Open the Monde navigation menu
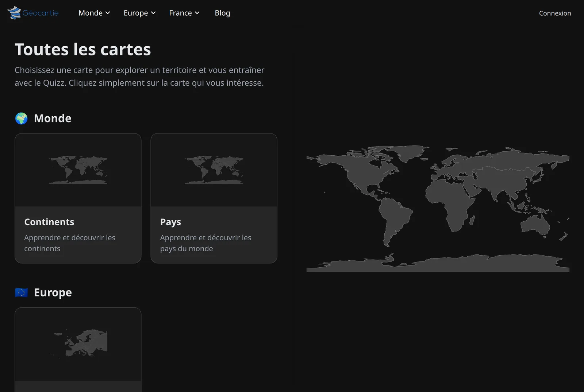Image resolution: width=584 pixels, height=392 pixels. [94, 13]
